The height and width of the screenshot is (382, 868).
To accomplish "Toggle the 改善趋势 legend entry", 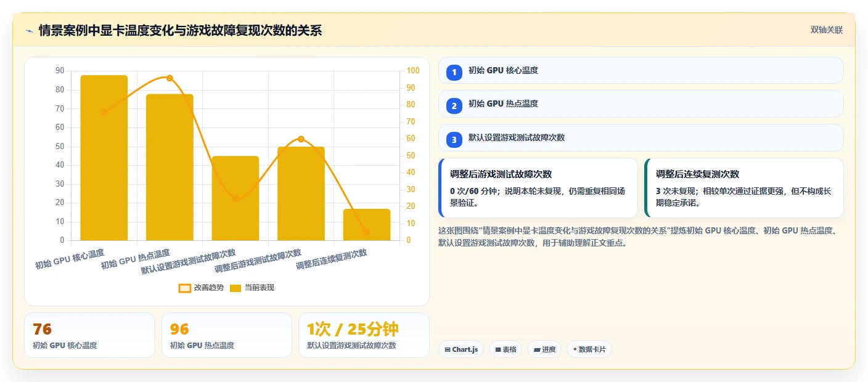I will pos(201,288).
